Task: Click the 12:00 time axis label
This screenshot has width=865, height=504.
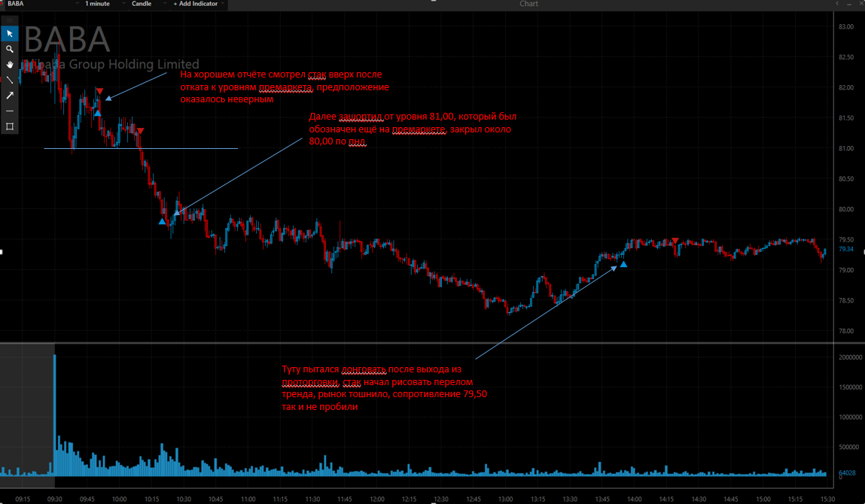Action: click(376, 499)
